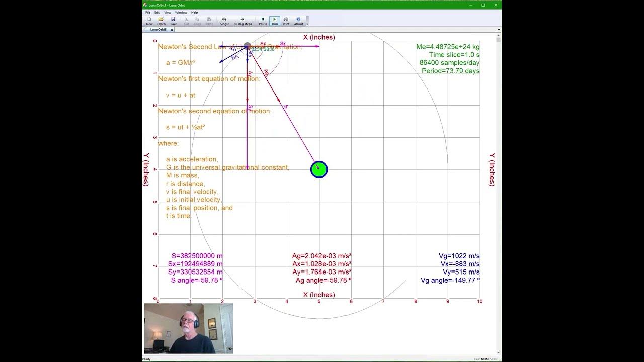Pause the orbit simulation
Viewport: 644px width, 362px height.
point(263,21)
